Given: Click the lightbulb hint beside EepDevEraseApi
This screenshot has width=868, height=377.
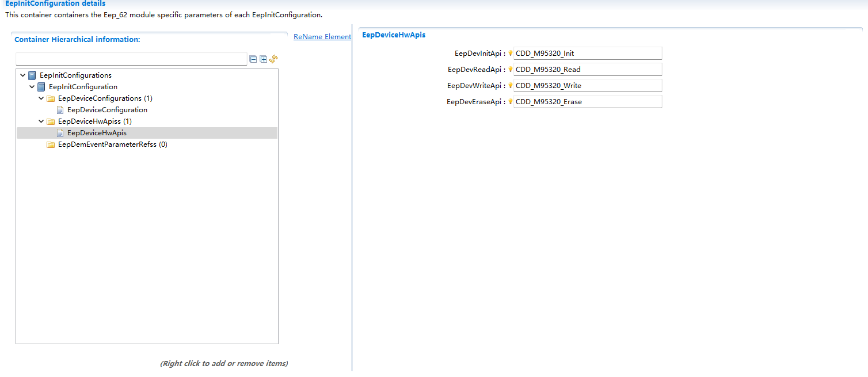Looking at the screenshot, I should pyautogui.click(x=510, y=102).
